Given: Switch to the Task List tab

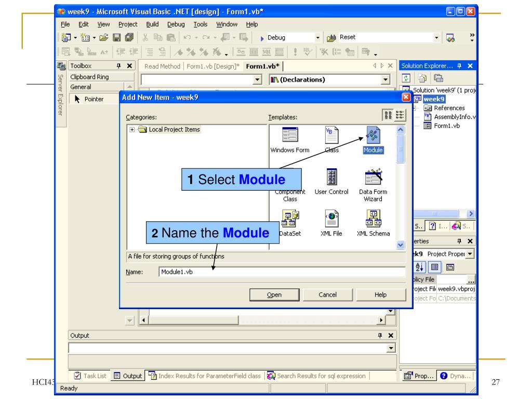Looking at the screenshot, I should pos(90,376).
